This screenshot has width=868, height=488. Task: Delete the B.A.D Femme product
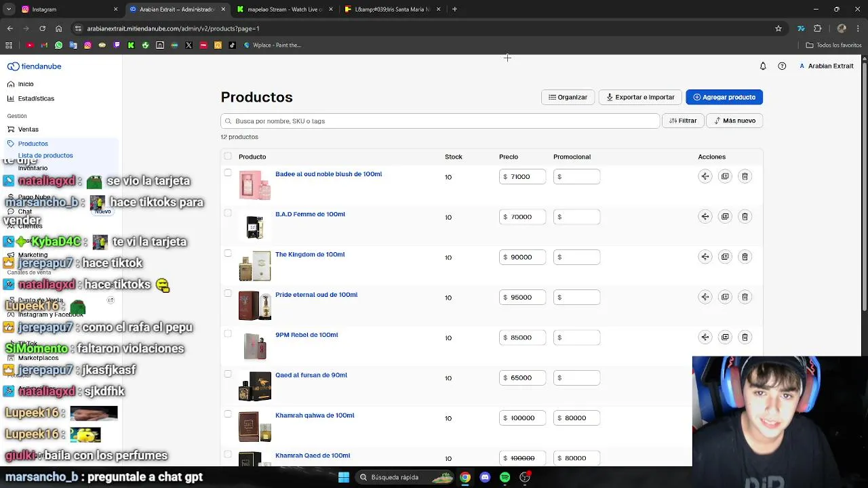745,216
